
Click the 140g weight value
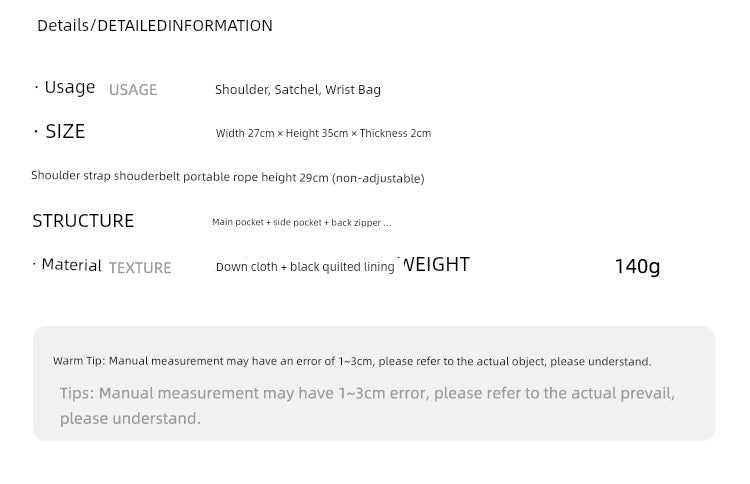click(x=637, y=266)
